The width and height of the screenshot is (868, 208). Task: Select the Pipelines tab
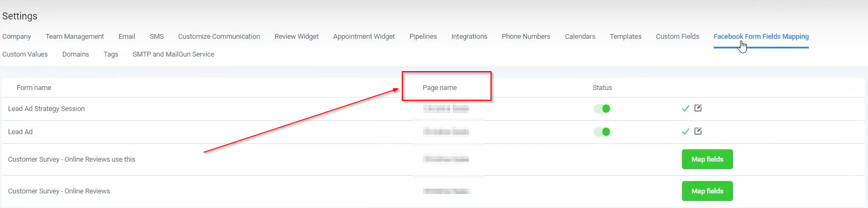(x=423, y=37)
